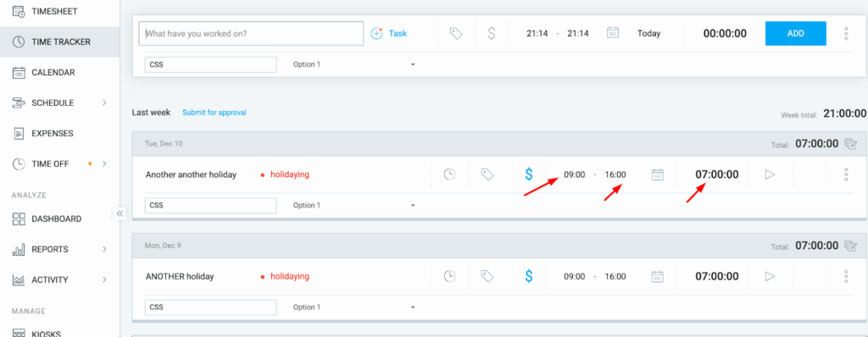Click clock icon on ANOTHER holiday entry
The image size is (868, 337).
pyautogui.click(x=450, y=276)
